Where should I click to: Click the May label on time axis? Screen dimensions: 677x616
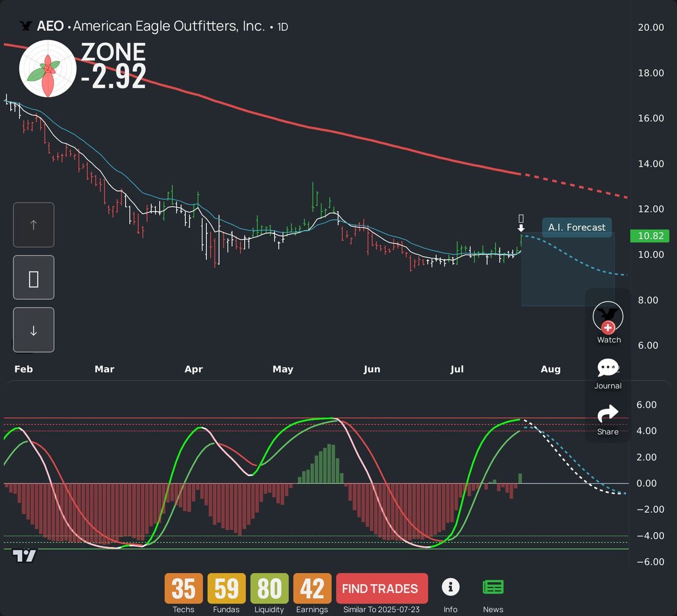coord(283,369)
